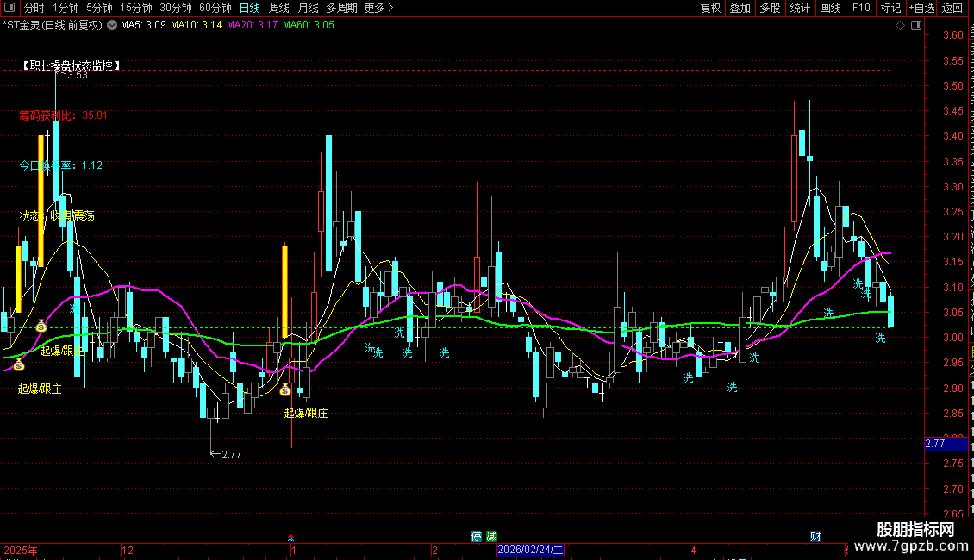Add stock via +自选 button

921,8
